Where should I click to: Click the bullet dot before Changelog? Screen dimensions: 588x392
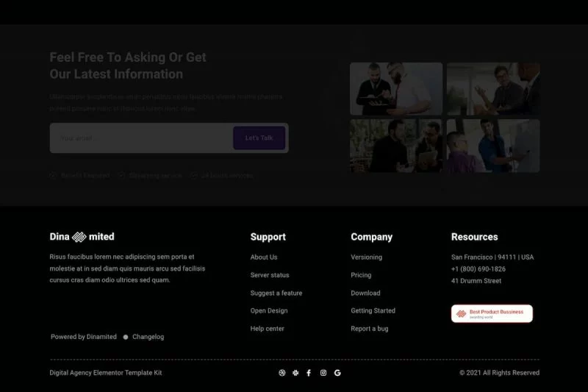[126, 337]
